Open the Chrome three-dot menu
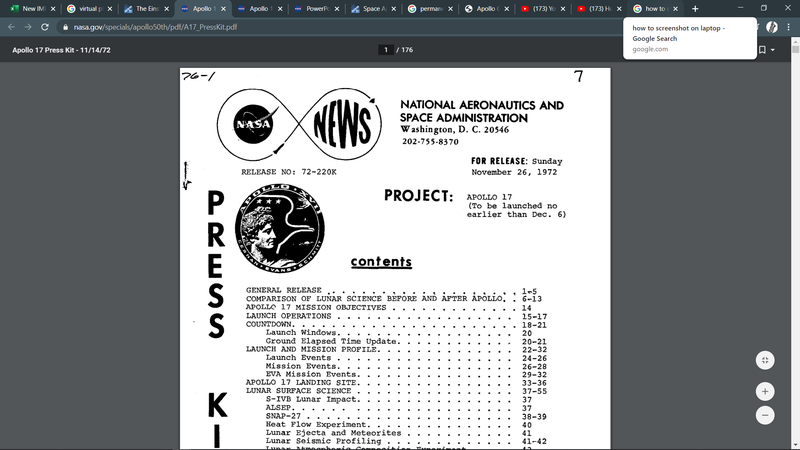 789,27
